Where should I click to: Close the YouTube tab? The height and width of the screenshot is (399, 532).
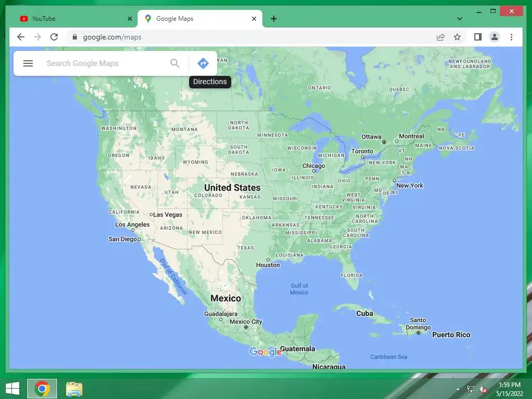[x=129, y=19]
